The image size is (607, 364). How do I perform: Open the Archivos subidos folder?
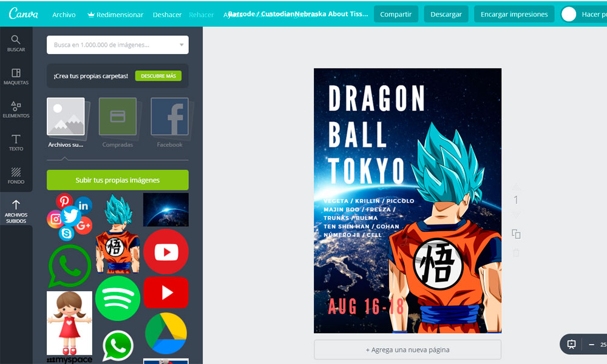coord(66,122)
